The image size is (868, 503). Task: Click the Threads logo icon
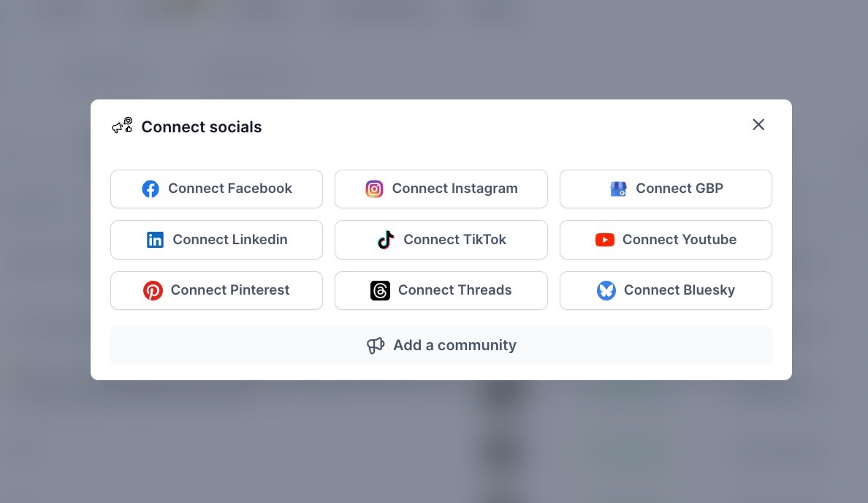tap(380, 291)
